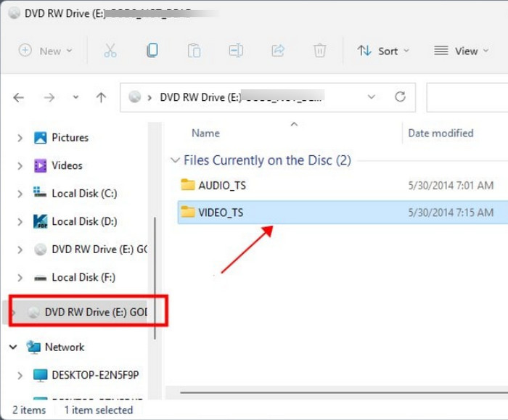Click the file list horizontal scrollbar
The image size is (508, 420).
point(344,392)
